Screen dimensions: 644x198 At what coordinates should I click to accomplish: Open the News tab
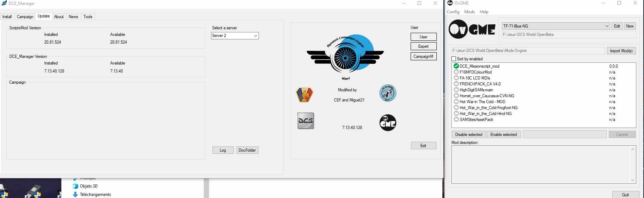point(73,17)
